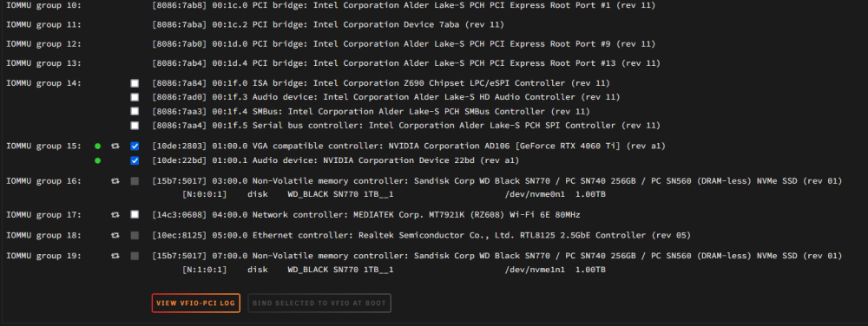868x326 pixels.
Task: Select the IOMMU group 11 label
Action: [43, 25]
